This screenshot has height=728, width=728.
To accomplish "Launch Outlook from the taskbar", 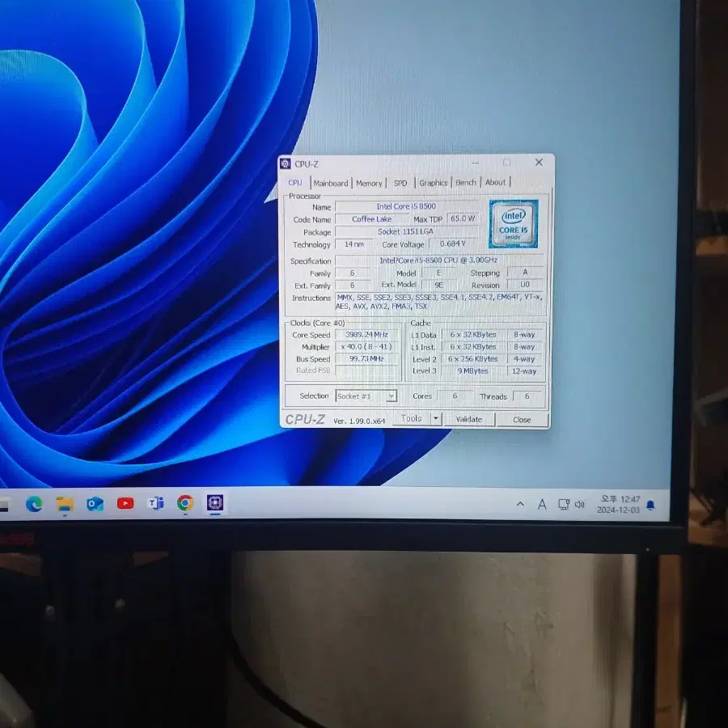I will click(95, 504).
